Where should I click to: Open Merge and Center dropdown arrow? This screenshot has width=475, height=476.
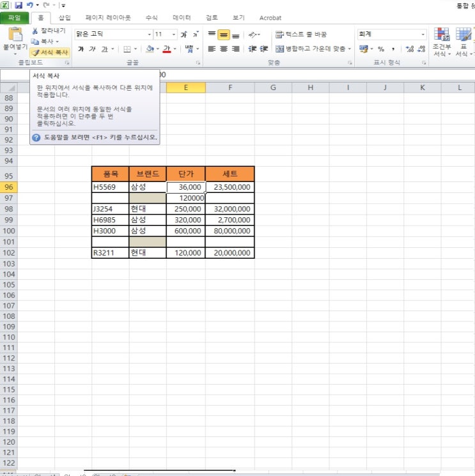tap(349, 49)
